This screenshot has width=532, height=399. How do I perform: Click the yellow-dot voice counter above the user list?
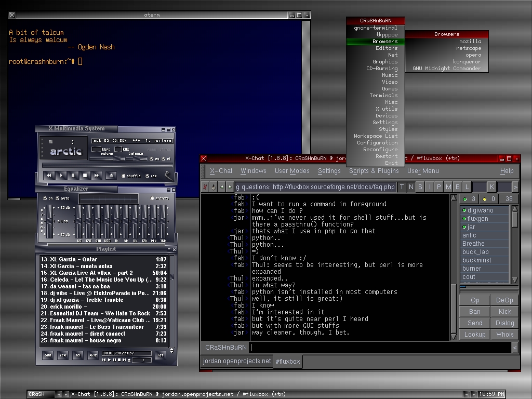click(x=489, y=199)
